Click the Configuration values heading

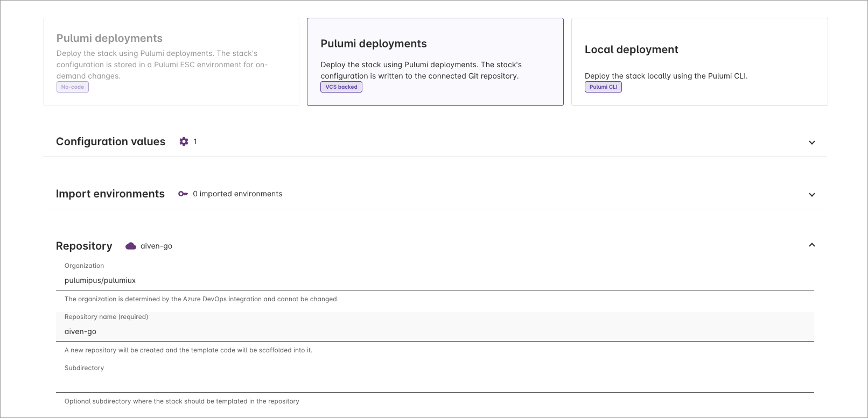[x=110, y=141]
